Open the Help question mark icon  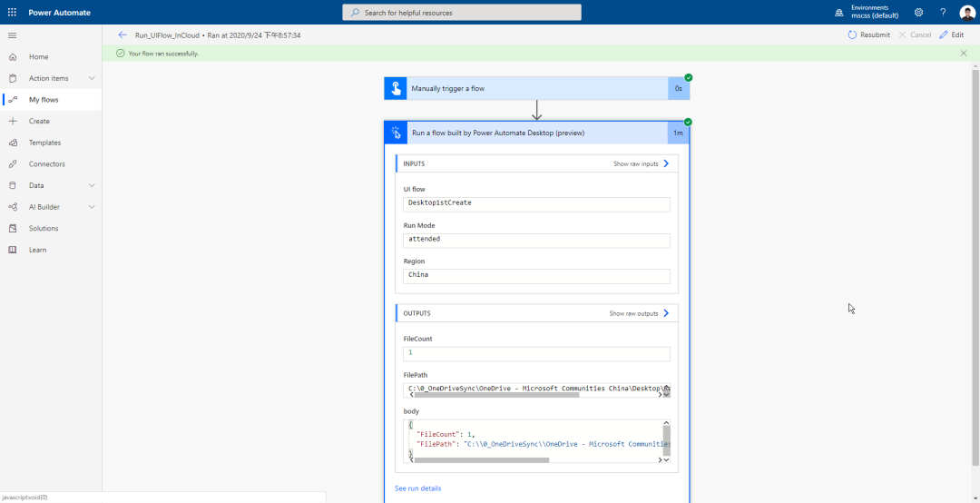click(943, 12)
